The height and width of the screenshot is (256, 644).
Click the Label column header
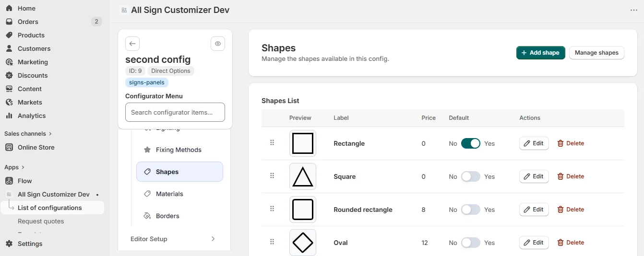click(x=341, y=118)
